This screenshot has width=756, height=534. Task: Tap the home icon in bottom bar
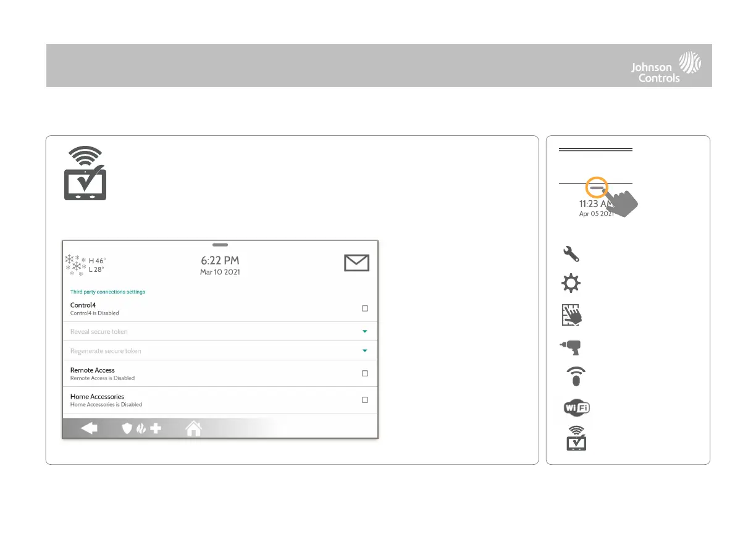[x=194, y=428]
